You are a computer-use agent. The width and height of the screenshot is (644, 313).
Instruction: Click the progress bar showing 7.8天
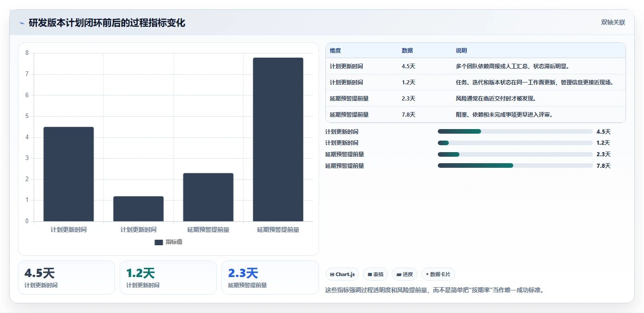coord(515,165)
